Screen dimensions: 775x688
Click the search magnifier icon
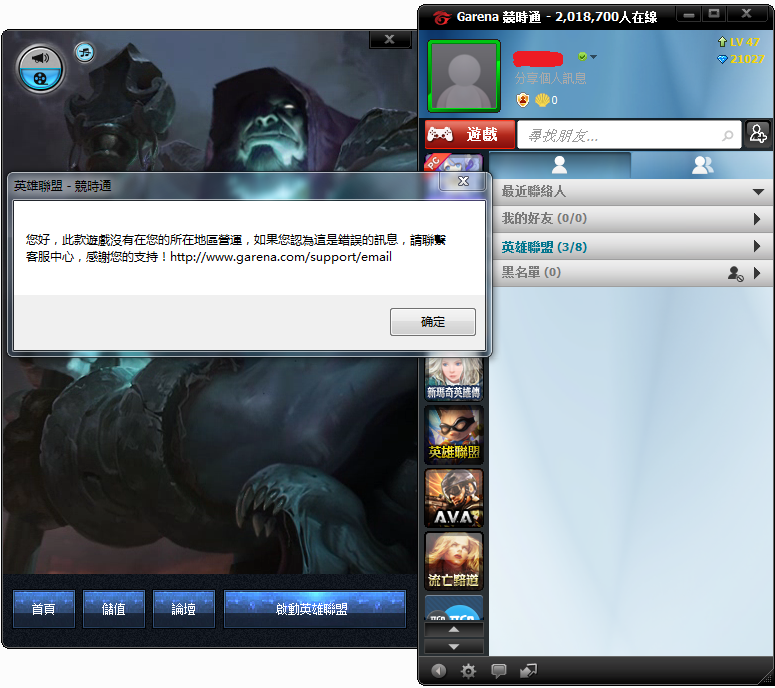click(x=728, y=135)
